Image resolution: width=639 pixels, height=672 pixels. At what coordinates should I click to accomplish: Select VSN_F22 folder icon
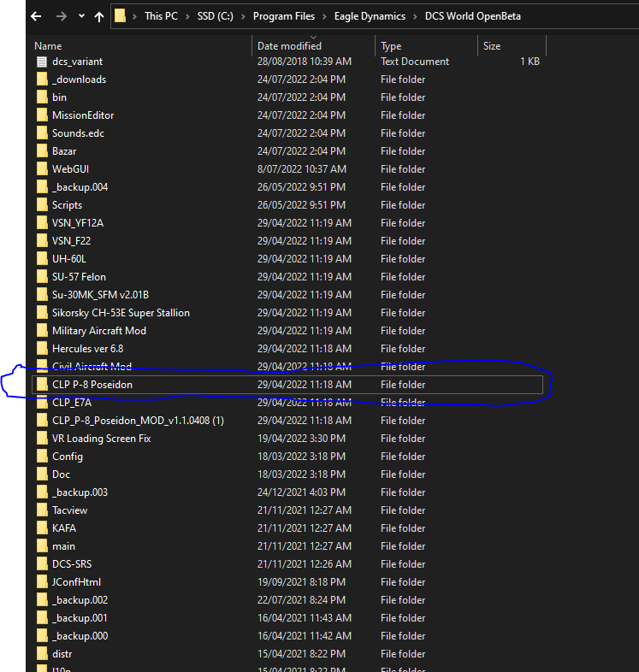(42, 241)
